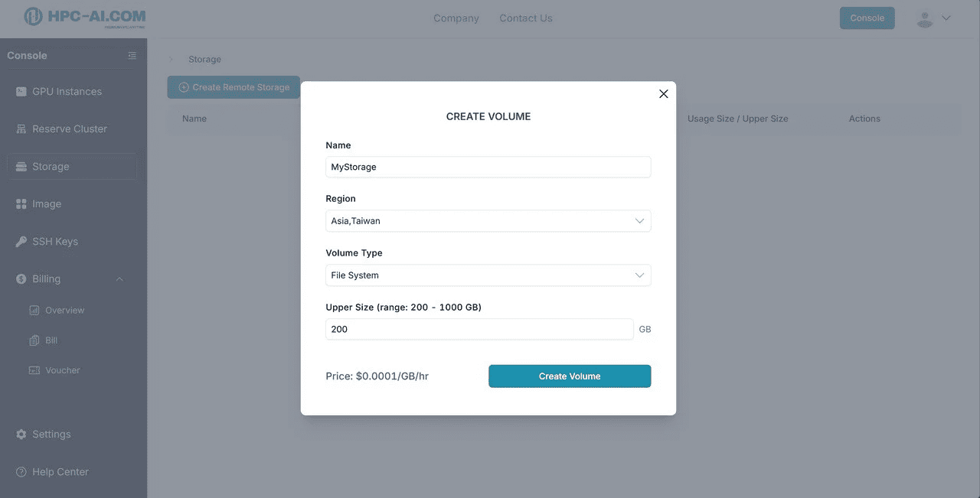Click the Create Volume button
This screenshot has height=498, width=980.
point(570,376)
